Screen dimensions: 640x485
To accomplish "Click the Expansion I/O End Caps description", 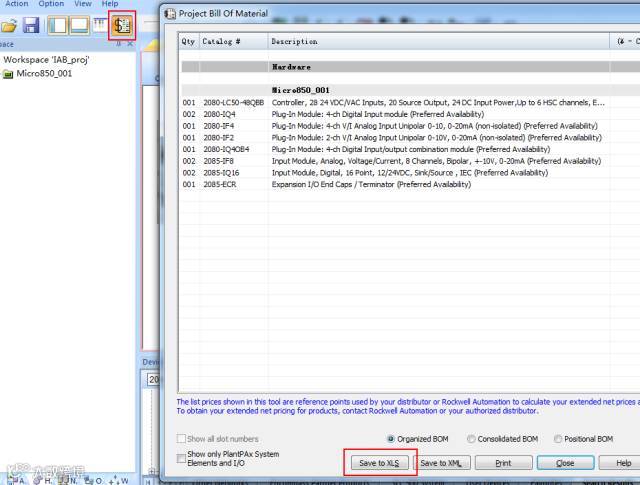I will tap(371, 185).
